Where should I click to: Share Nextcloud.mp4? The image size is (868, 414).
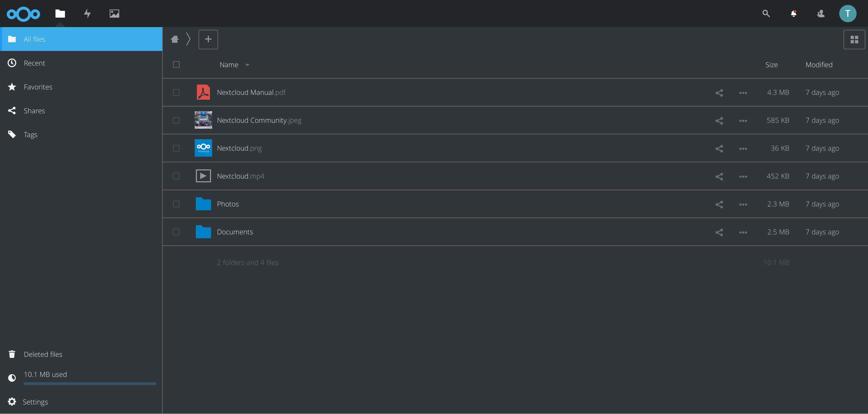point(719,176)
